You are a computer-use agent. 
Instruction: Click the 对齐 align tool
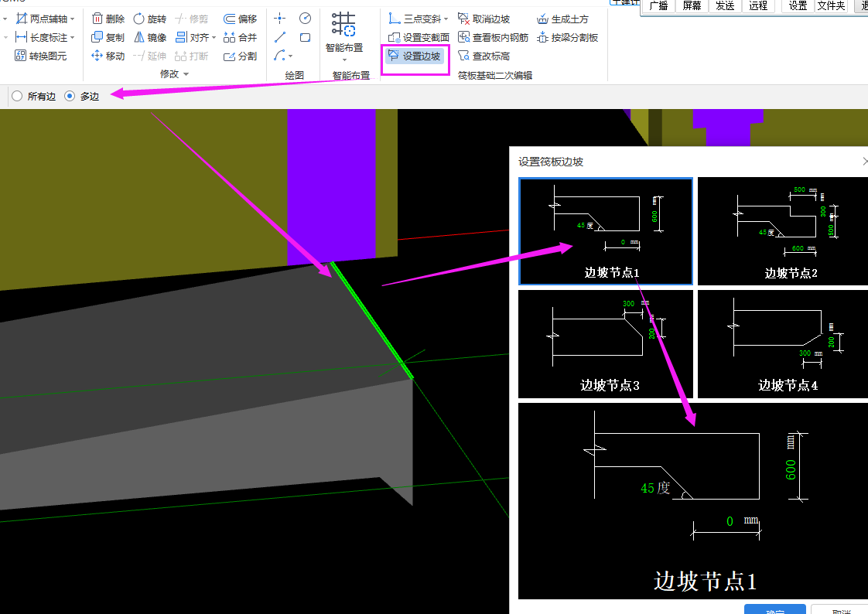click(x=192, y=38)
